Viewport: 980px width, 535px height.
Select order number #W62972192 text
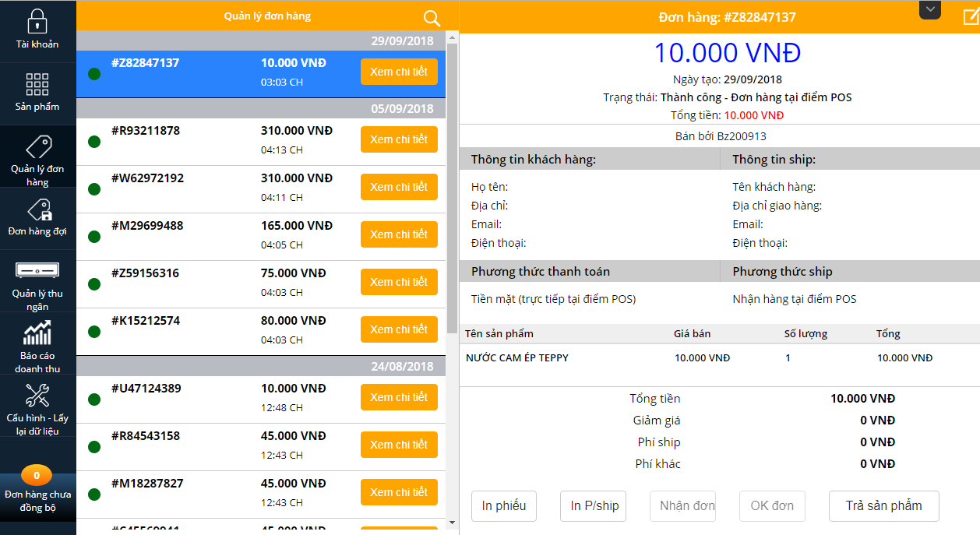148,178
